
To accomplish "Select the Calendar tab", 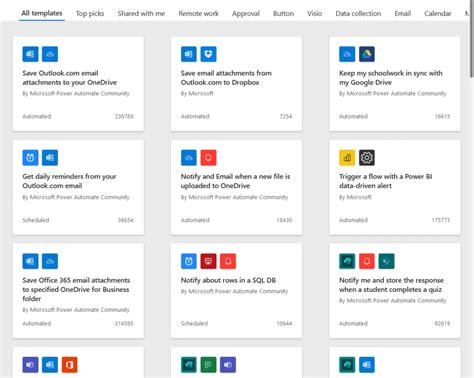I will [x=438, y=14].
